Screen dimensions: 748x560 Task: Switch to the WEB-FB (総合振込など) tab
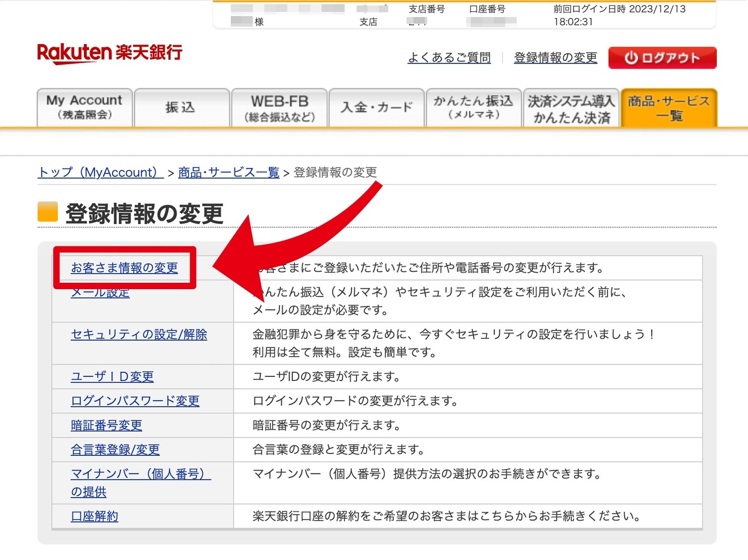coord(279,107)
